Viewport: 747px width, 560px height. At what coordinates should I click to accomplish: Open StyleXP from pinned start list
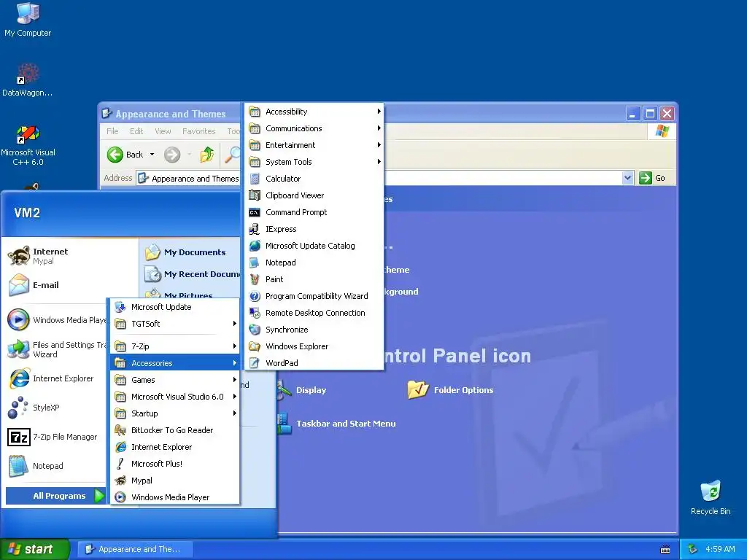[55, 408]
